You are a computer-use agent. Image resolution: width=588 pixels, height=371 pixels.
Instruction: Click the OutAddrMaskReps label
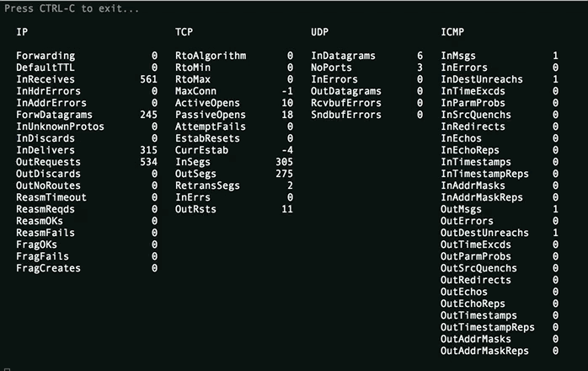(484, 351)
